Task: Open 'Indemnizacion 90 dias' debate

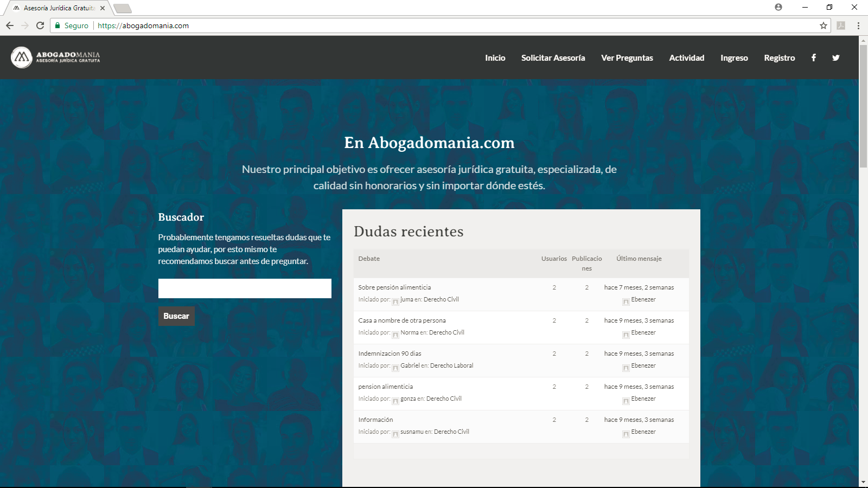Action: pyautogui.click(x=390, y=354)
